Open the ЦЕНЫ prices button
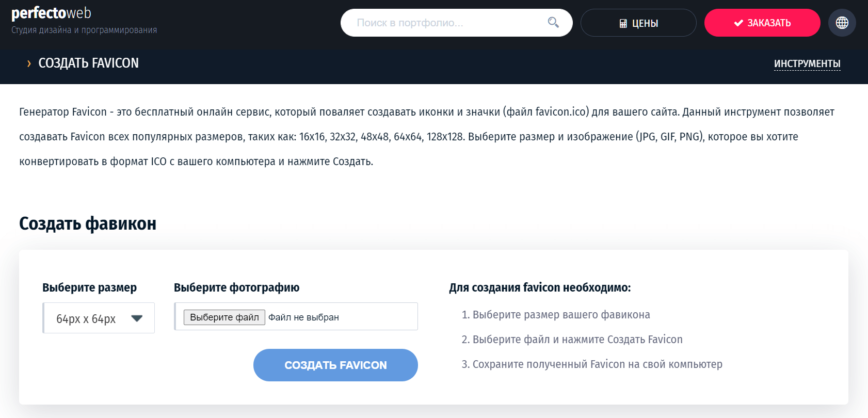Viewport: 868px width, 418px height. tap(638, 23)
